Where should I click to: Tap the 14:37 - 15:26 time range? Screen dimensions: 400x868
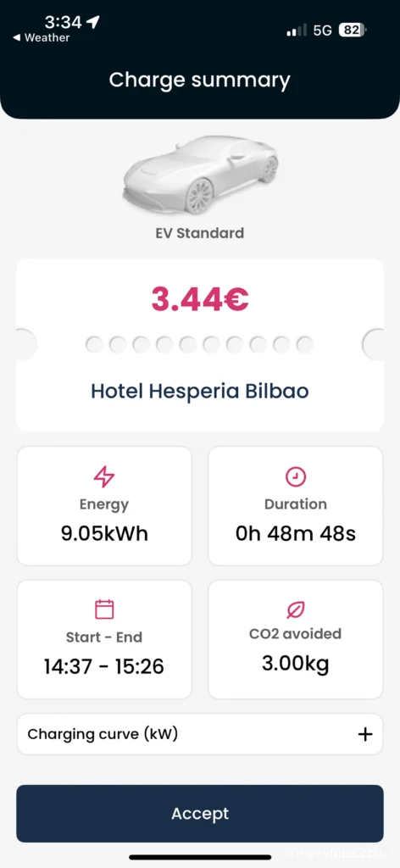104,666
